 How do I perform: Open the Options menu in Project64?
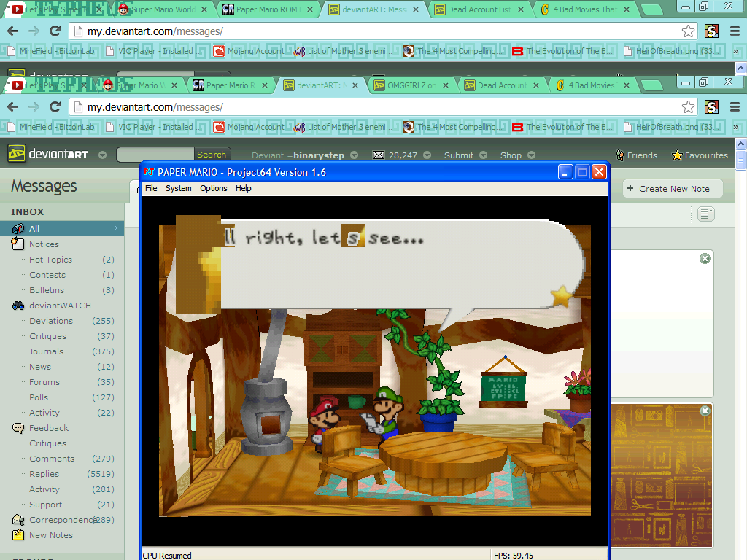(214, 188)
